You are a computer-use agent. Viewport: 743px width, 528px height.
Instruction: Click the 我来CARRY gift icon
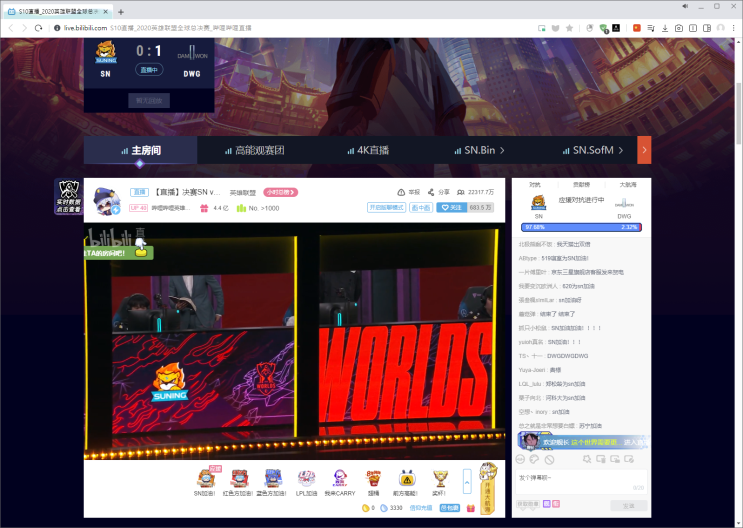(x=340, y=478)
